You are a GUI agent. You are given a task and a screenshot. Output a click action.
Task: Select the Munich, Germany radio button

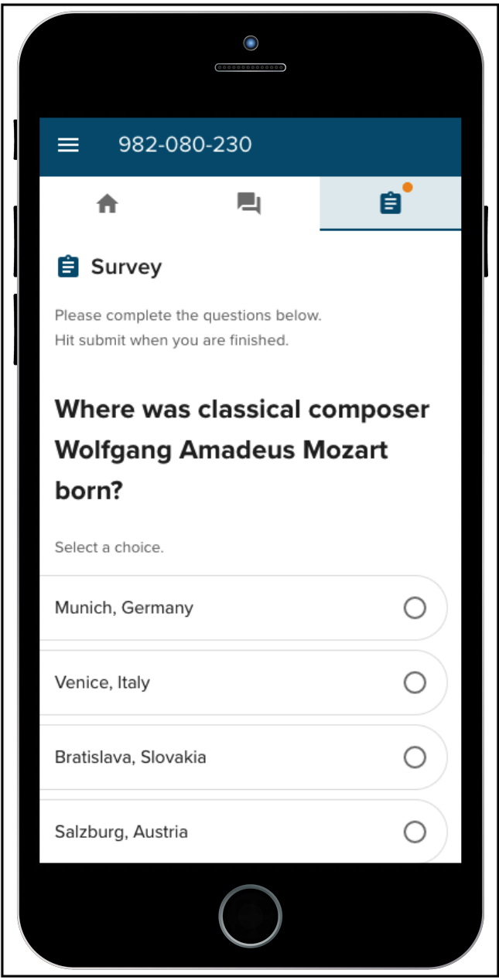point(415,608)
